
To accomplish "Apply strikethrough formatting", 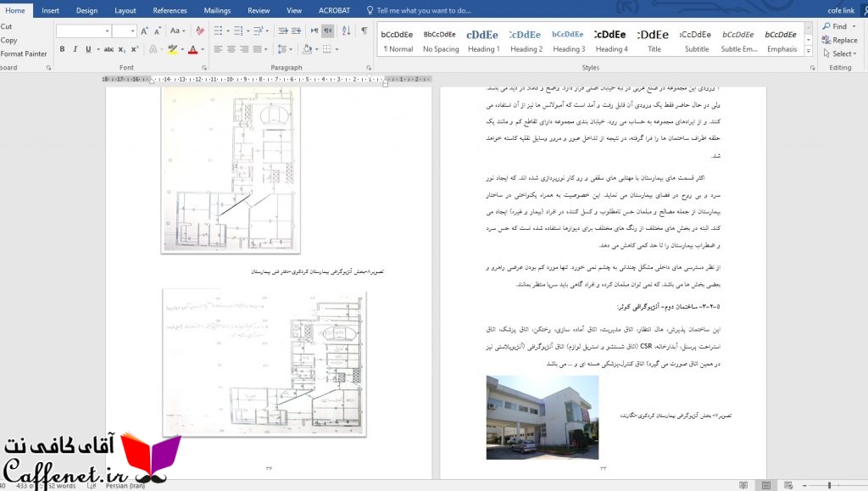I will [x=108, y=49].
